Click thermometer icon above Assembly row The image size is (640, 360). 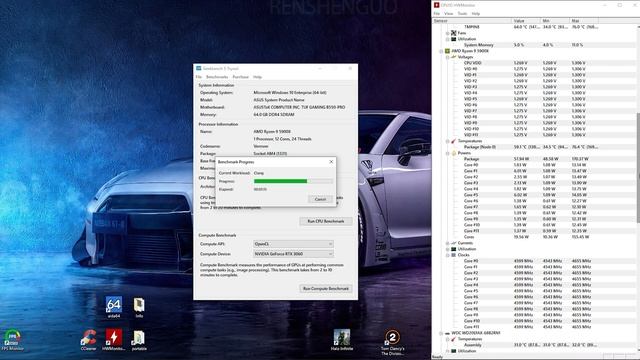(x=453, y=339)
